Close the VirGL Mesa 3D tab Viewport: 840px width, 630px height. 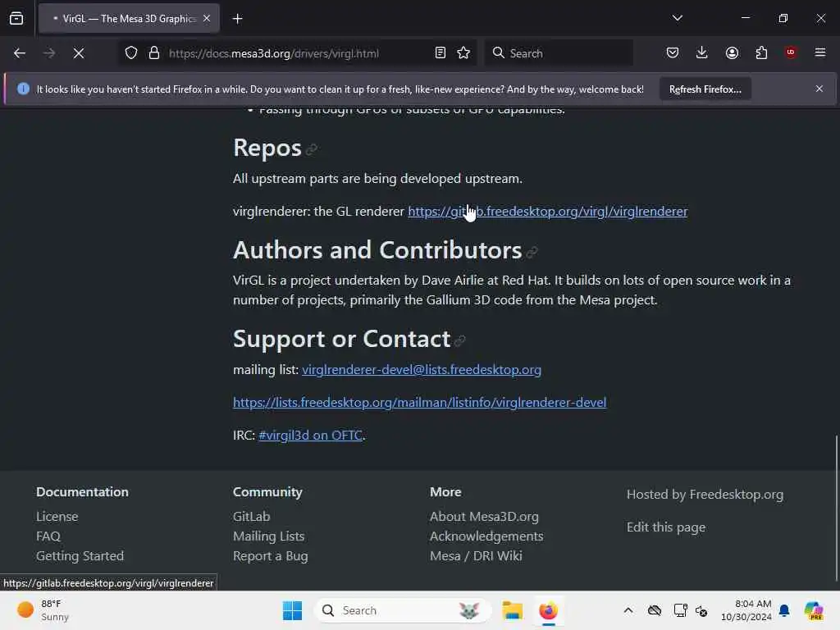pos(207,18)
